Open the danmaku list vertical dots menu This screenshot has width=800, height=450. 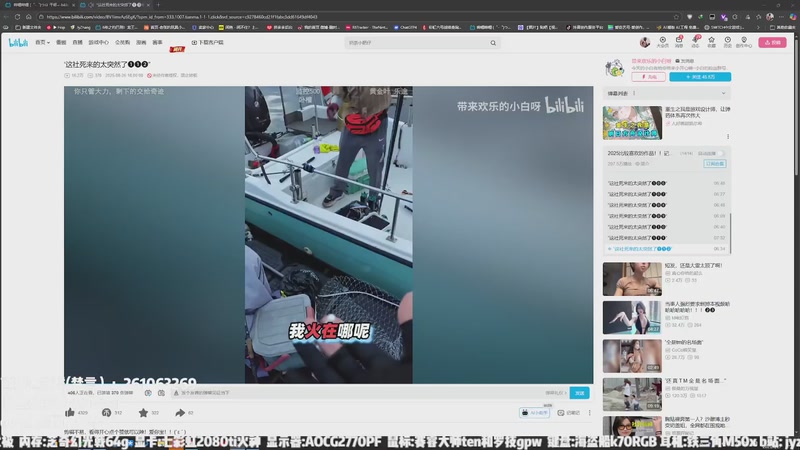(634, 93)
